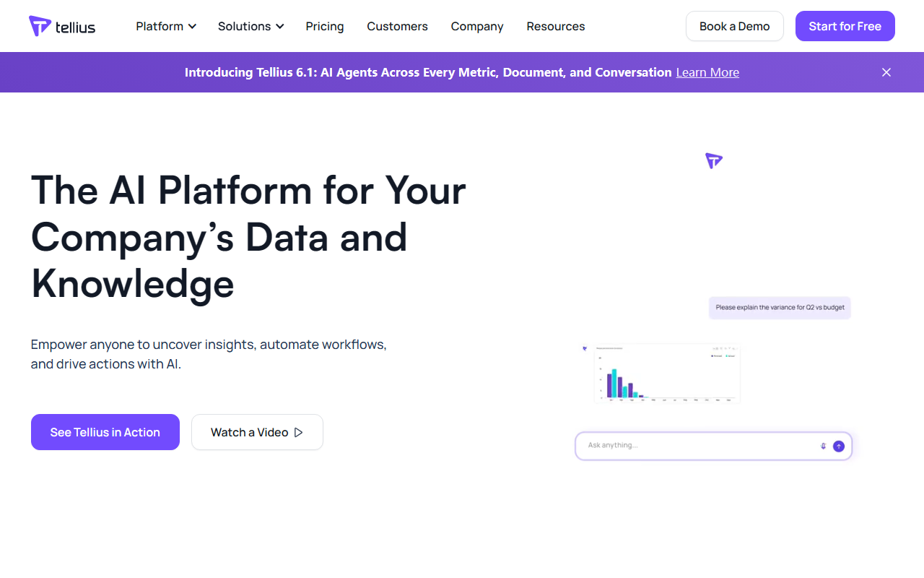Viewport: 924px width, 578px height.
Task: Open the Resources nav item
Action: pos(556,26)
